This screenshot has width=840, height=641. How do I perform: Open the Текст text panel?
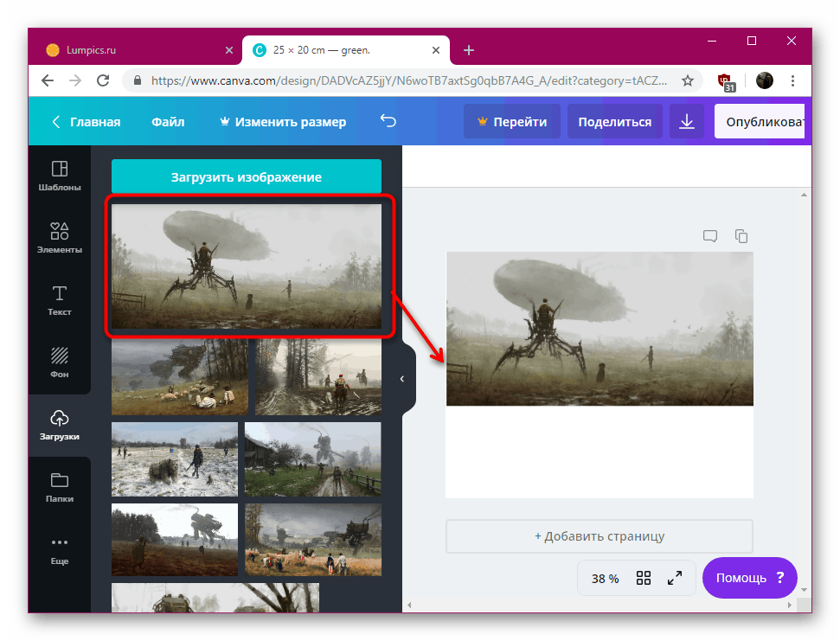click(x=60, y=300)
